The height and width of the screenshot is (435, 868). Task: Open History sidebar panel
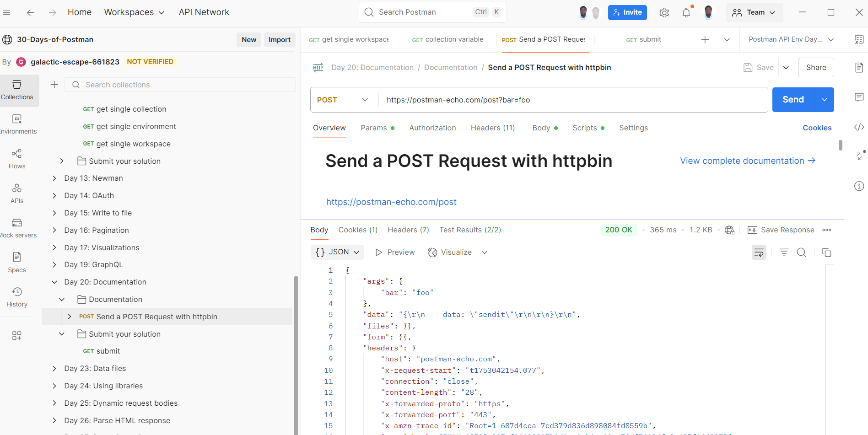(17, 297)
